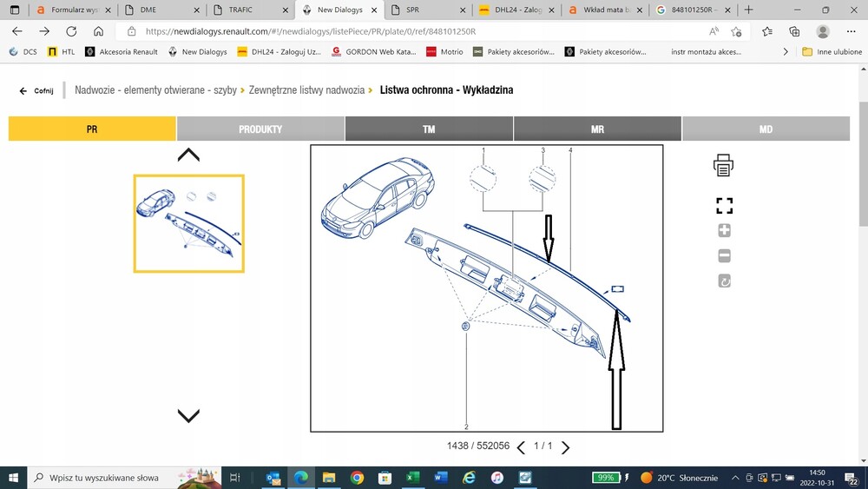The height and width of the screenshot is (489, 868).
Task: Show previous thumbnail with up chevron
Action: pyautogui.click(x=188, y=155)
